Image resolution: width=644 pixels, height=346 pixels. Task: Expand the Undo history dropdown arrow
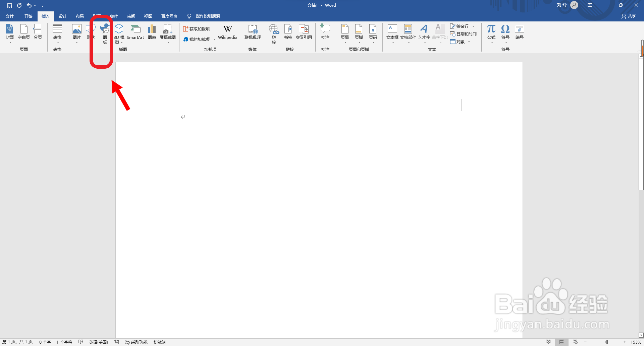click(x=35, y=5)
